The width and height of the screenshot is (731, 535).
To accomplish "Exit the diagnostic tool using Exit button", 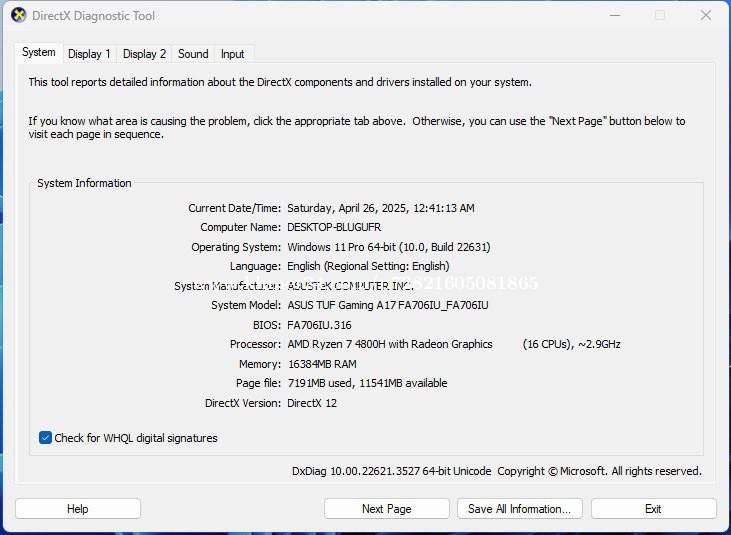I will coord(653,509).
